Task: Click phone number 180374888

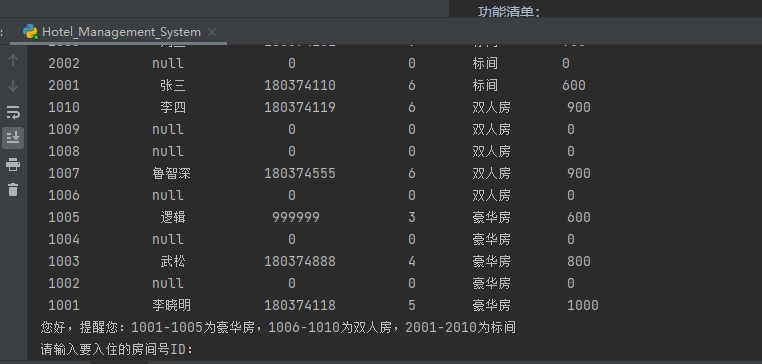Action: tap(300, 261)
